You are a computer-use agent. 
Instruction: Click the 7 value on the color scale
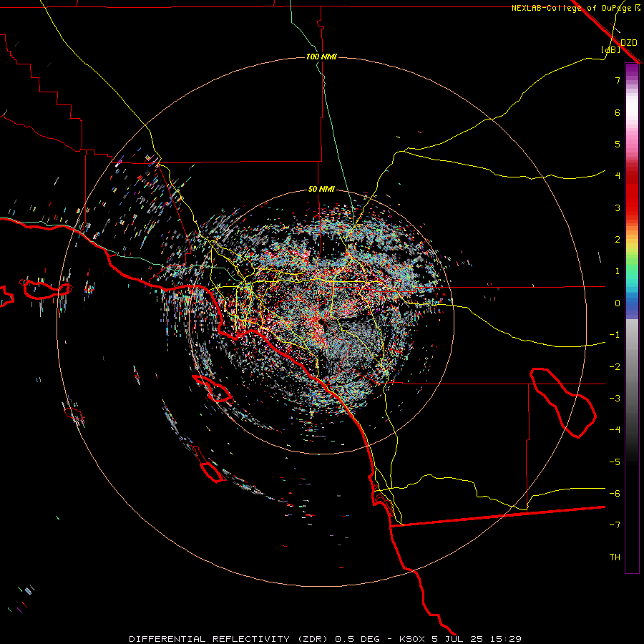pos(618,80)
